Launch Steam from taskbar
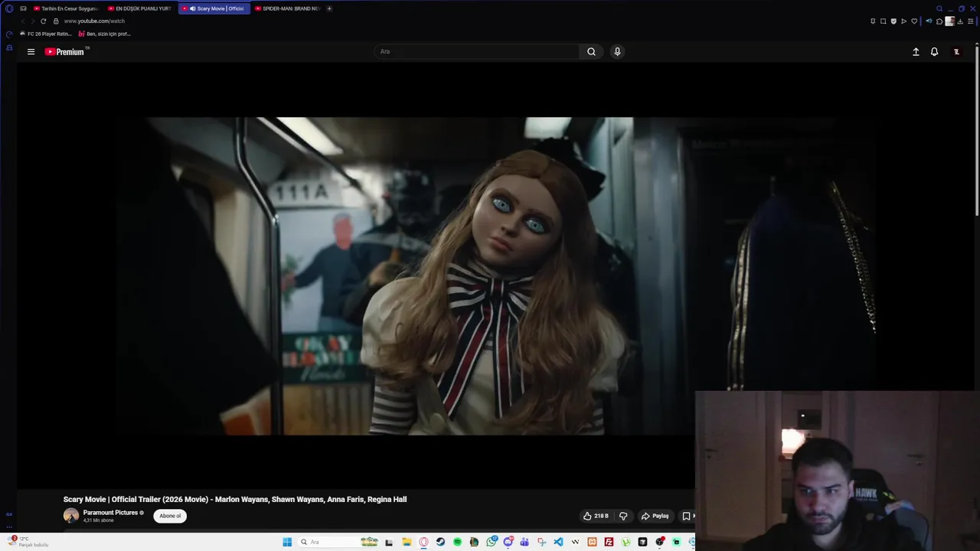 (440, 542)
